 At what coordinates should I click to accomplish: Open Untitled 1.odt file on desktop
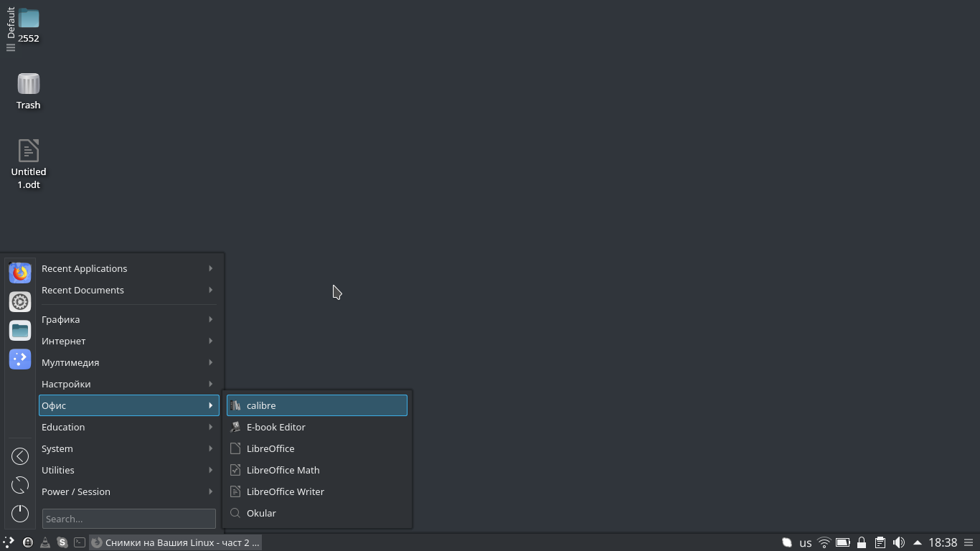[x=29, y=164]
